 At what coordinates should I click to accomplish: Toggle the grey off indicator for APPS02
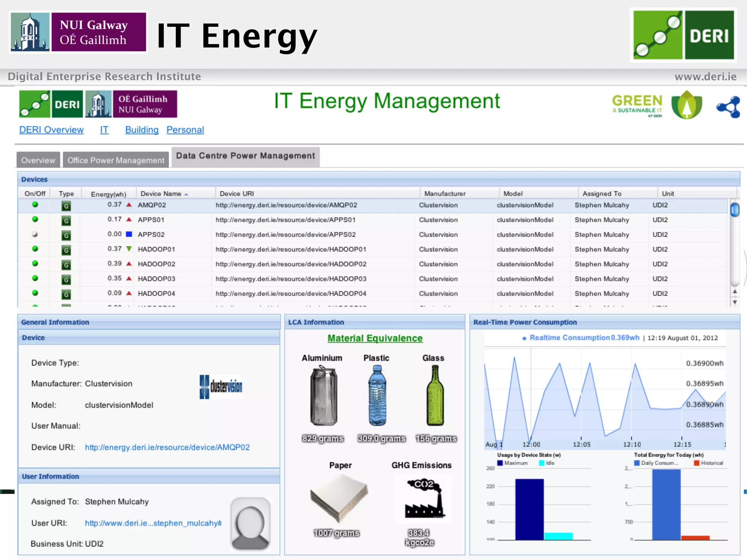point(35,234)
